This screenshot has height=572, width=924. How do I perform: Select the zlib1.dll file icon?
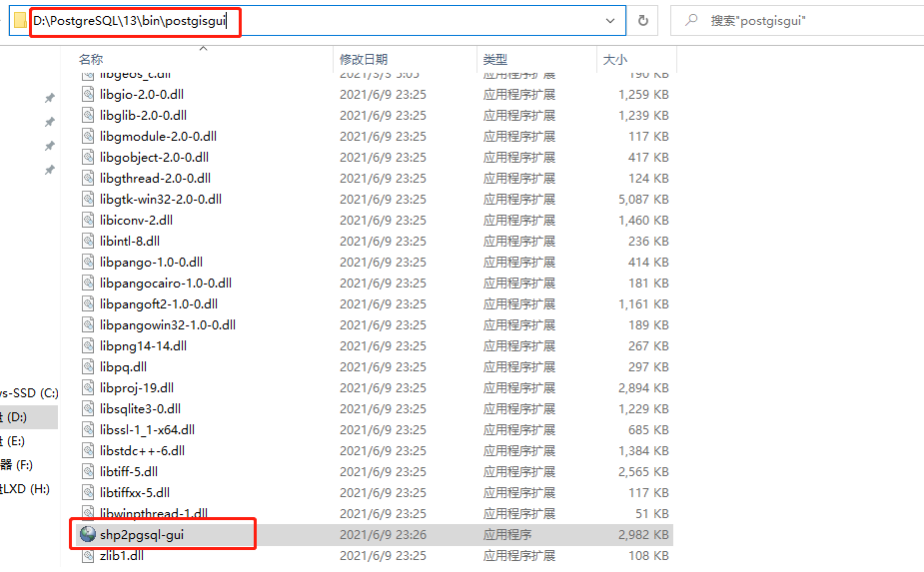coord(89,555)
